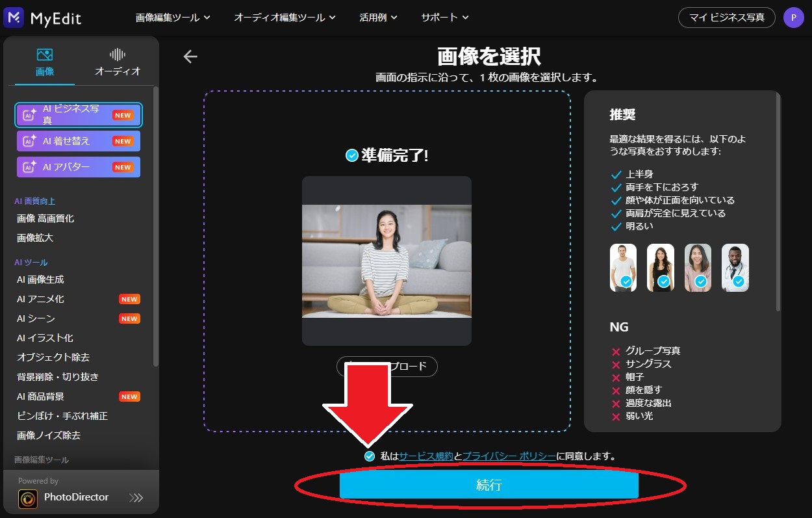Click the オーディオ waveform icon

tap(118, 55)
